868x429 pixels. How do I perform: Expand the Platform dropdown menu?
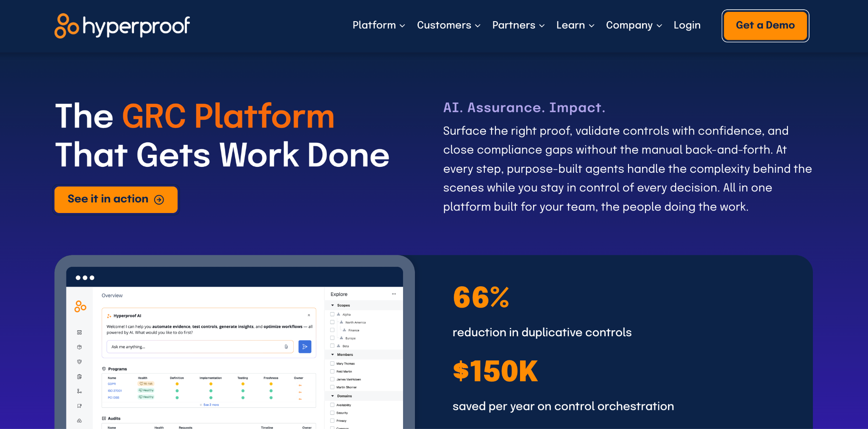click(x=379, y=25)
